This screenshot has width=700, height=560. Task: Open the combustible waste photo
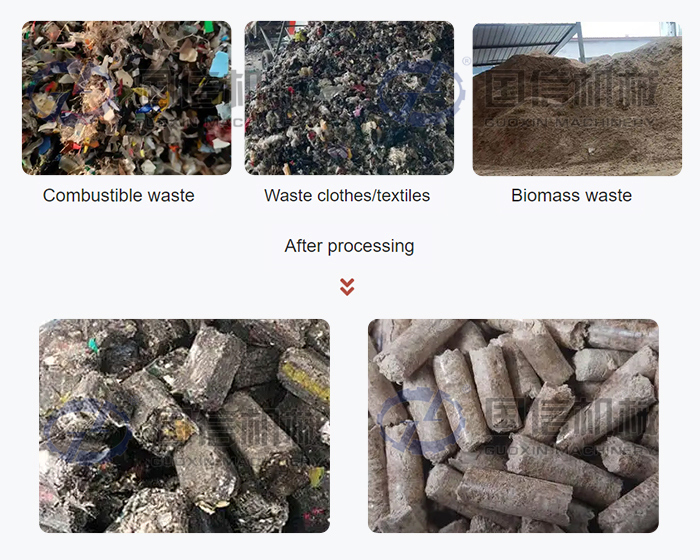point(126,98)
